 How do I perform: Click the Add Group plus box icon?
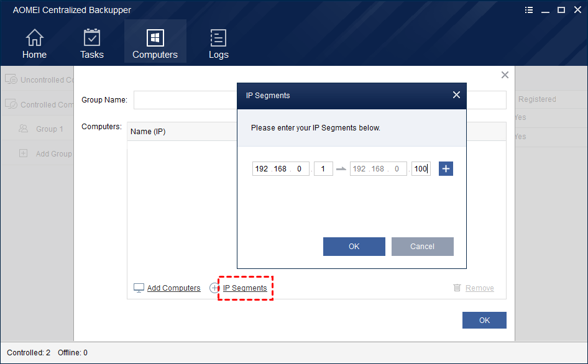23,153
